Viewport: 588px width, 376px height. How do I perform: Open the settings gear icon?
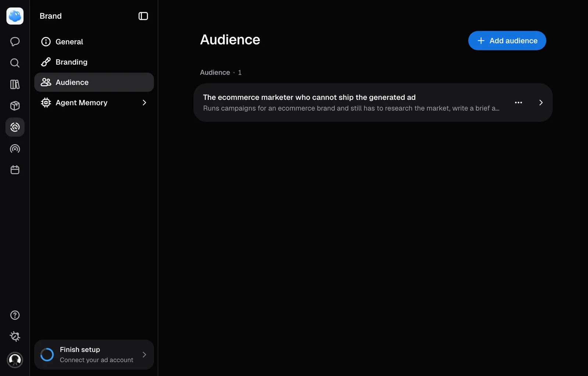point(15,336)
